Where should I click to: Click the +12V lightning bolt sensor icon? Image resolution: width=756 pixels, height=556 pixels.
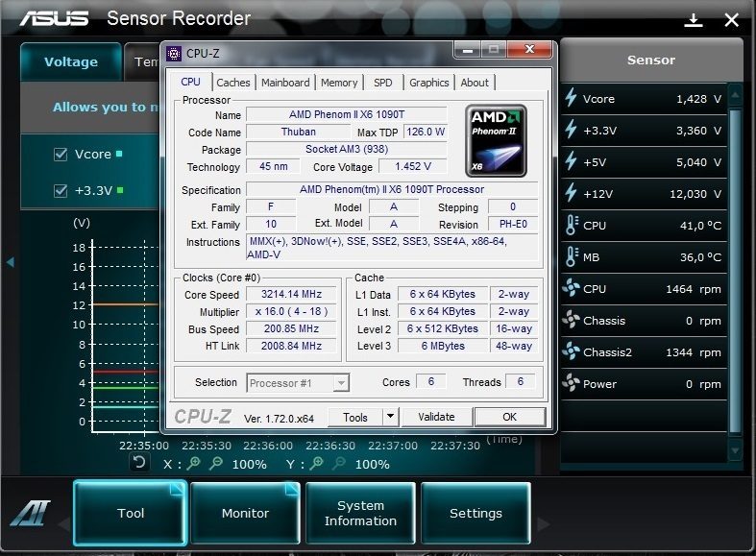(571, 193)
